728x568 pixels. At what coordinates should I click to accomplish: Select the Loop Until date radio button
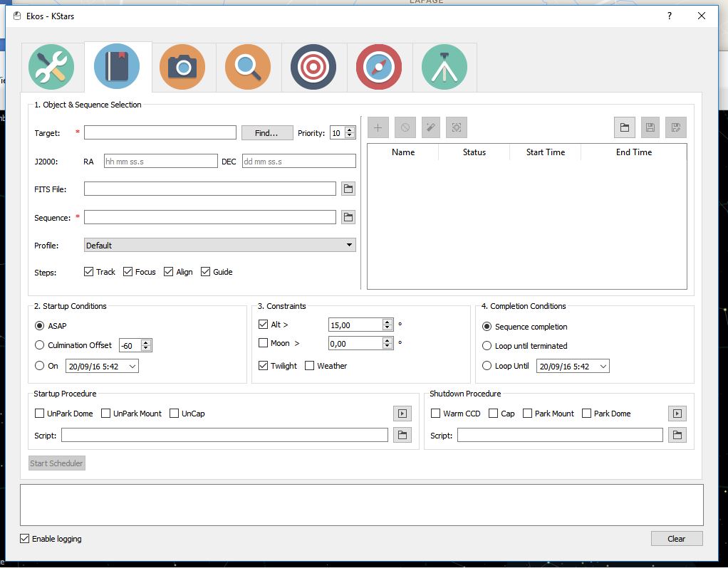pyautogui.click(x=487, y=366)
